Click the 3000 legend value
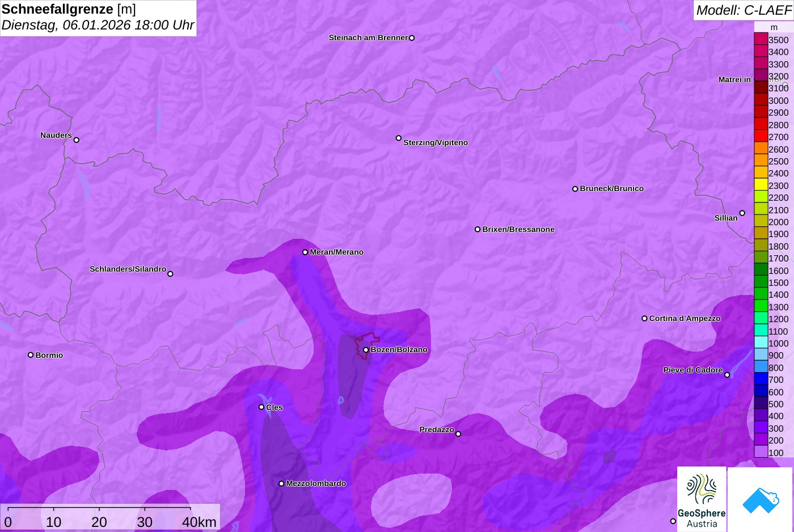 (x=778, y=100)
